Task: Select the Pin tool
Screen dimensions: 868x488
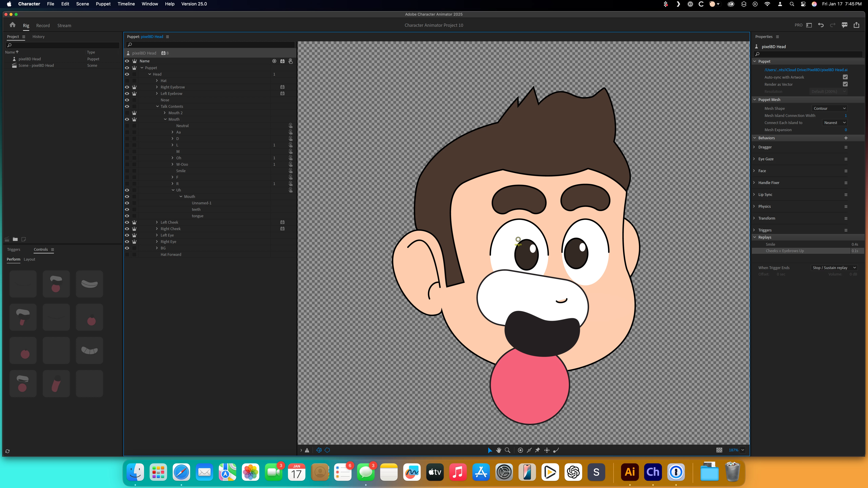Action: tap(538, 450)
